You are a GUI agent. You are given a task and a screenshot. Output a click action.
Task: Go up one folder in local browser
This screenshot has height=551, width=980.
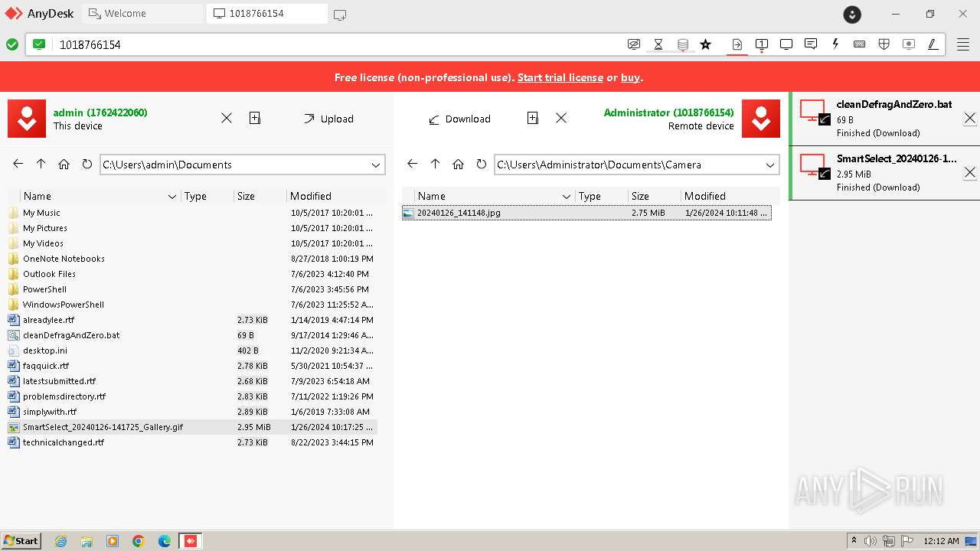(41, 164)
